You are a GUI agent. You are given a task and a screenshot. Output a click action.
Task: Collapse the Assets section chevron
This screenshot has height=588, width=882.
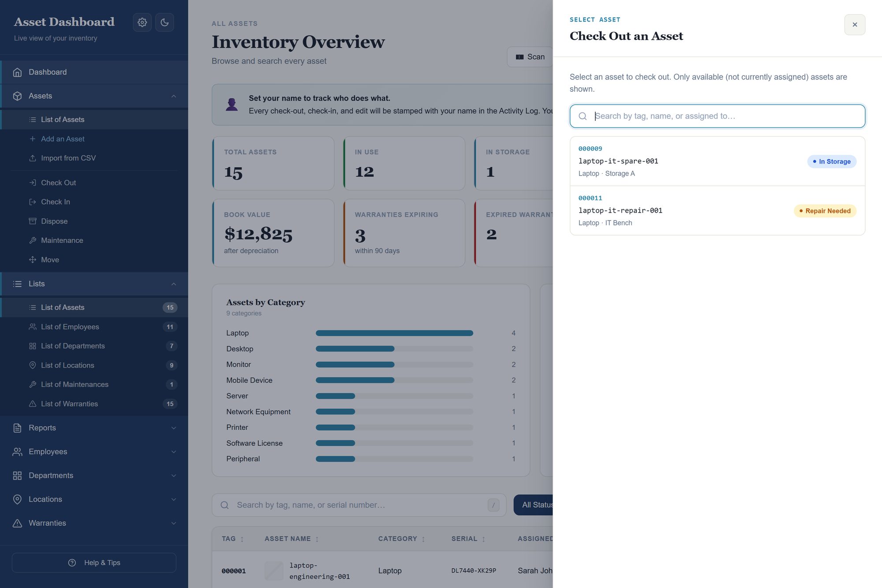point(174,96)
